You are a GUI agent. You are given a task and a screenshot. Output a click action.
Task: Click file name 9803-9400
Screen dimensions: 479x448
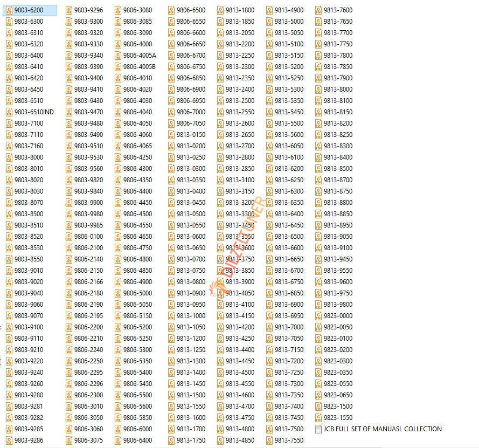[88, 78]
